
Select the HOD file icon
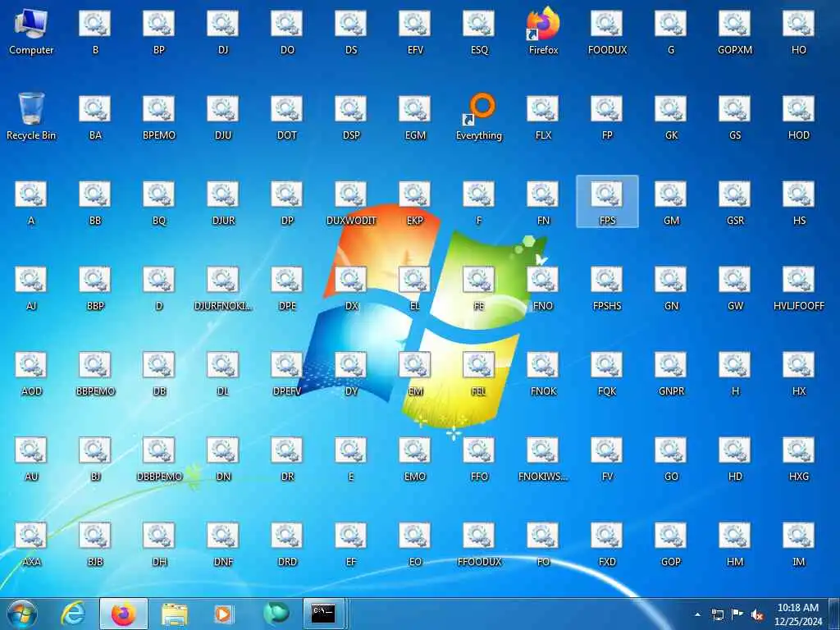coord(799,117)
